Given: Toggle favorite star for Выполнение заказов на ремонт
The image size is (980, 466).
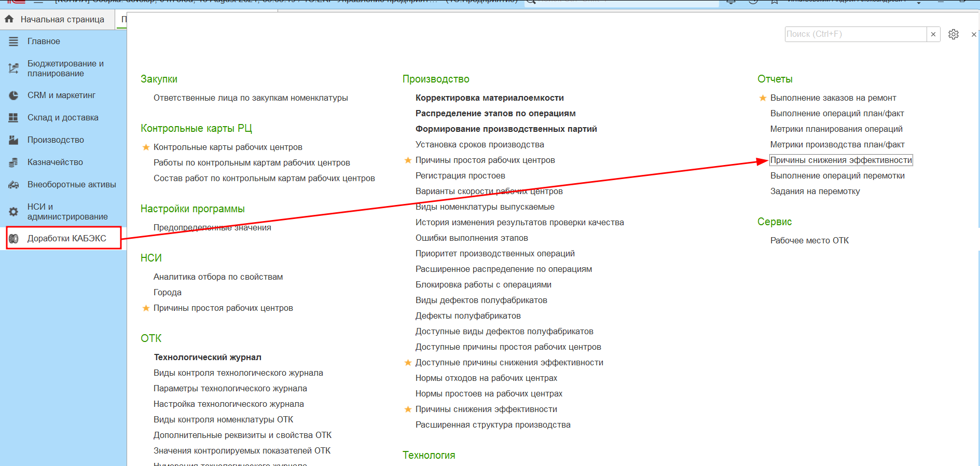Looking at the screenshot, I should [763, 98].
